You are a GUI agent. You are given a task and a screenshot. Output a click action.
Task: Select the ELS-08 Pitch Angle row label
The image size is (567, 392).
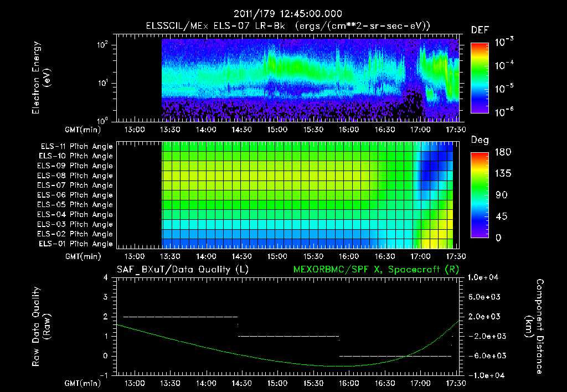(x=75, y=176)
